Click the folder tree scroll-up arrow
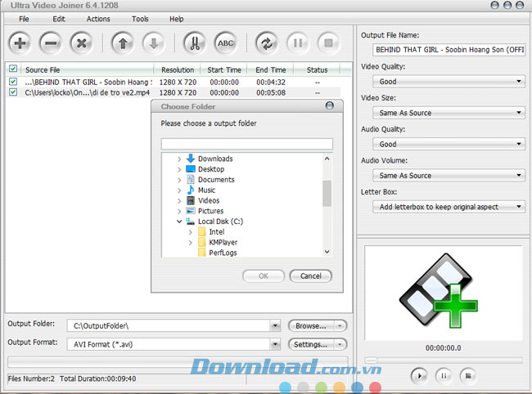The image size is (532, 394). pyautogui.click(x=327, y=159)
